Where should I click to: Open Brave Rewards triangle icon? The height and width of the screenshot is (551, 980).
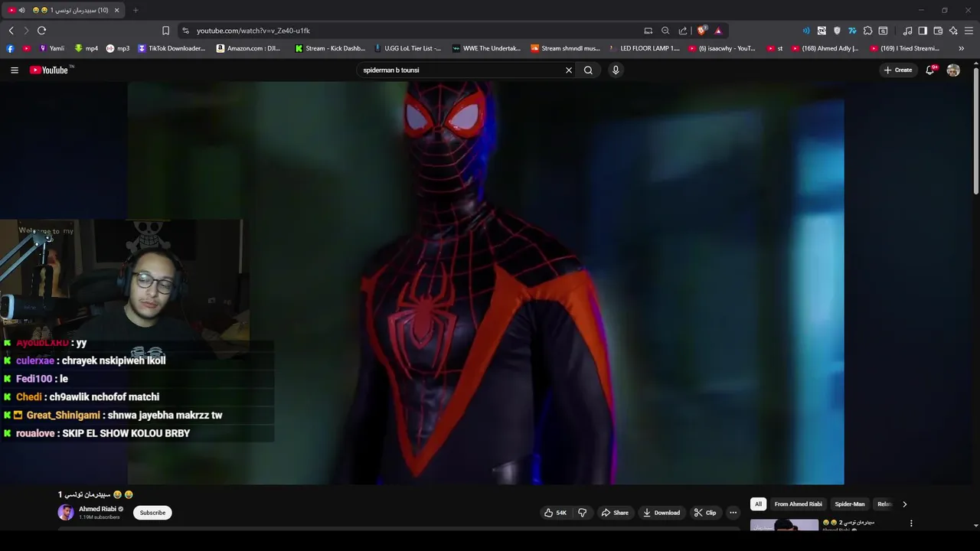(718, 31)
